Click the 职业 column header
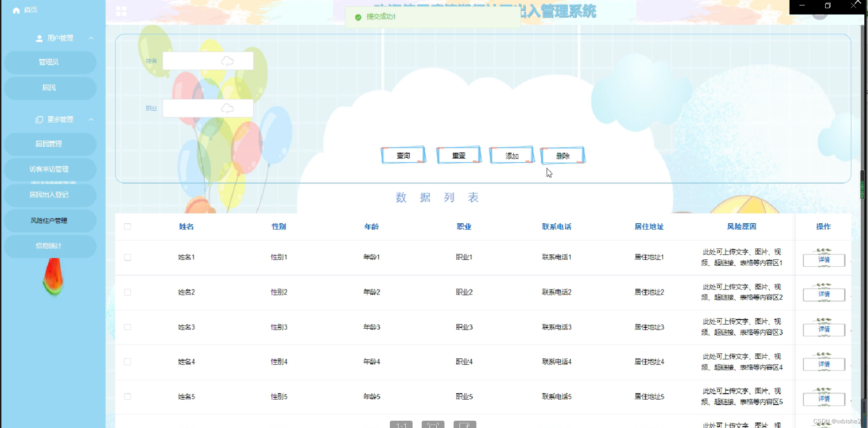Screen dimensions: 868x428 464,227
